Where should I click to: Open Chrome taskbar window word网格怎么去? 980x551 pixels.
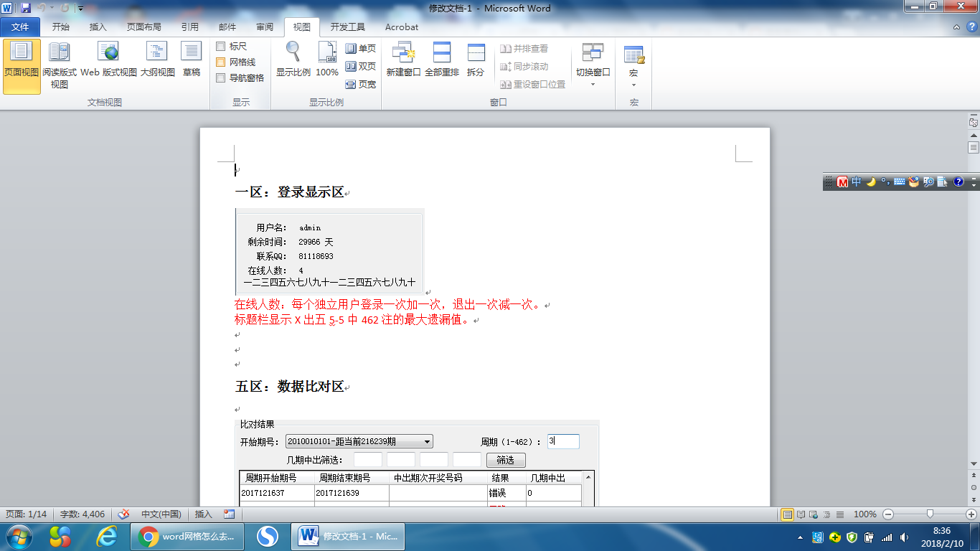click(188, 536)
